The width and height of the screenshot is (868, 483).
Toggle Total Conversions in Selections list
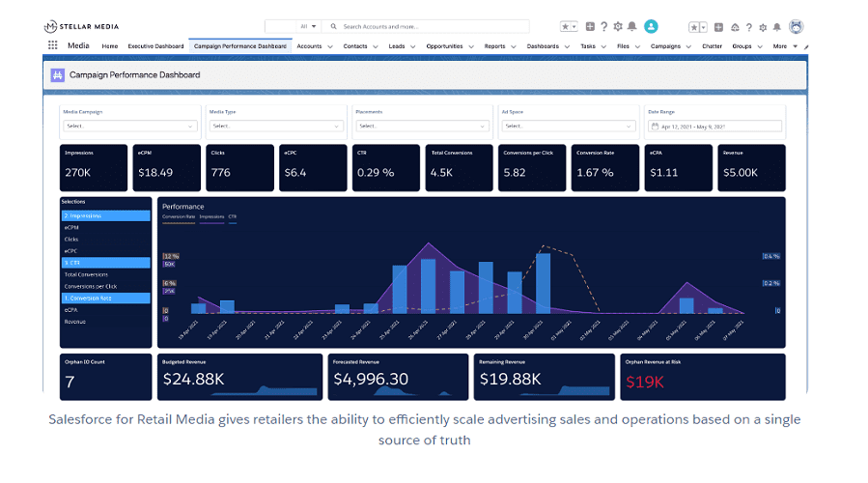click(x=106, y=274)
